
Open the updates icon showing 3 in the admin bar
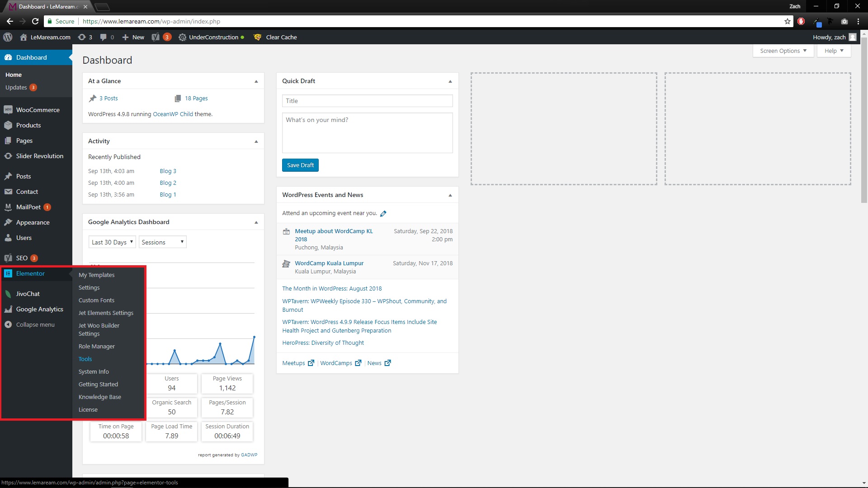pos(85,38)
